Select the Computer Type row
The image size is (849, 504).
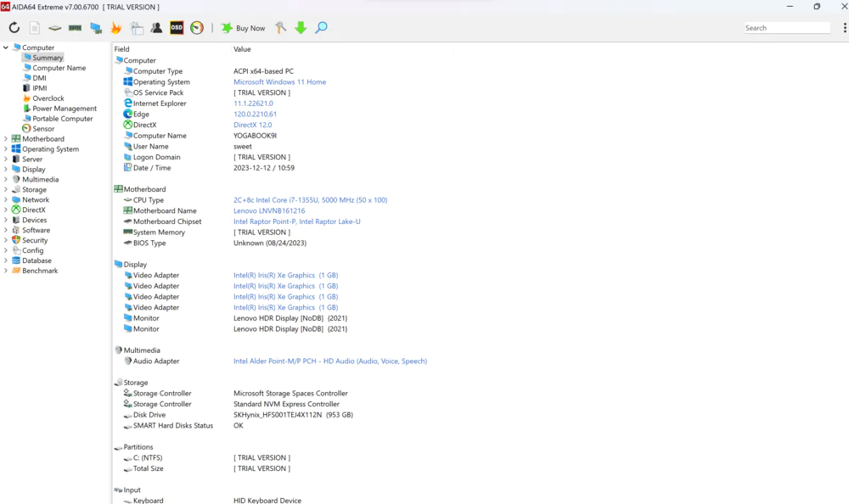pyautogui.click(x=284, y=71)
